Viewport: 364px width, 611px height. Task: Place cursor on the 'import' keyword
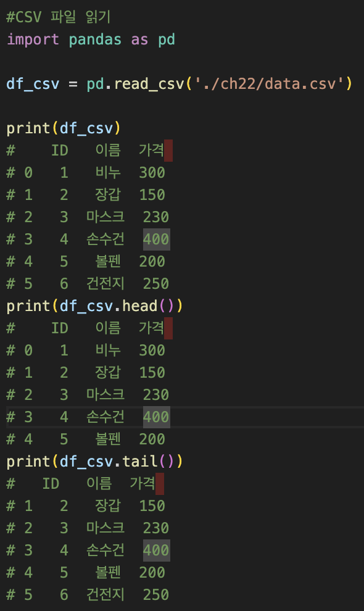point(33,39)
